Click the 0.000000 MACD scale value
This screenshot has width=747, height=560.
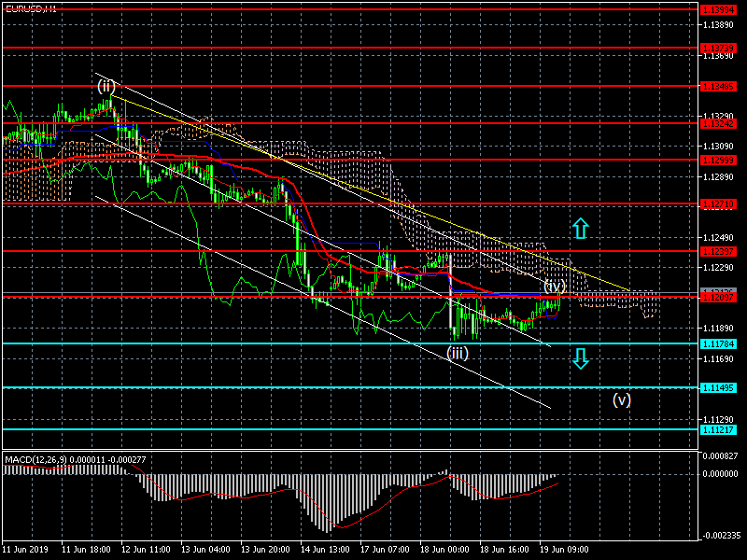pyautogui.click(x=720, y=474)
